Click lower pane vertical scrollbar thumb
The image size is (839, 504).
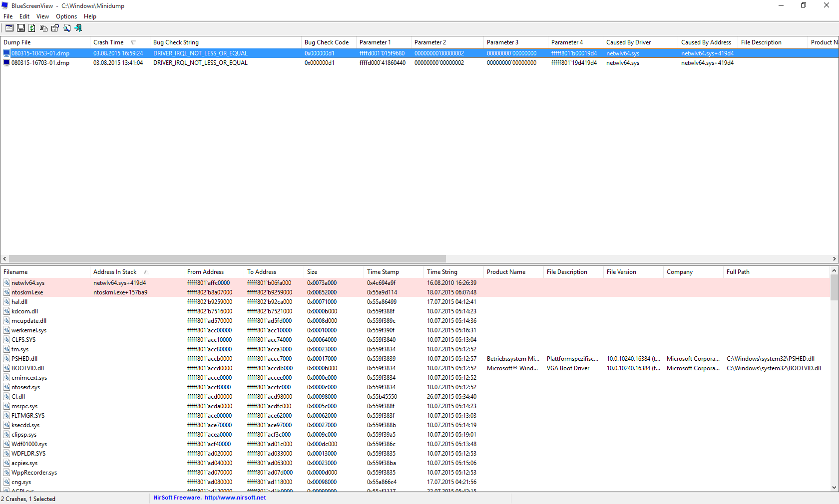pos(834,287)
